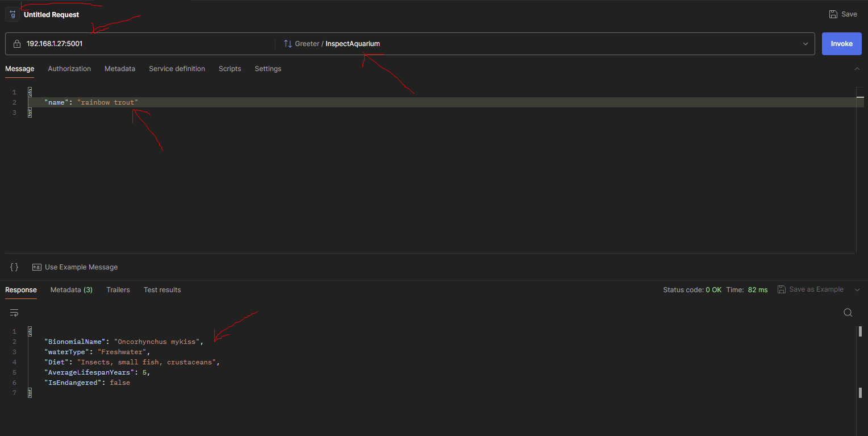Image resolution: width=868 pixels, height=436 pixels.
Task: Toggle response word wrap icon
Action: tap(14, 313)
